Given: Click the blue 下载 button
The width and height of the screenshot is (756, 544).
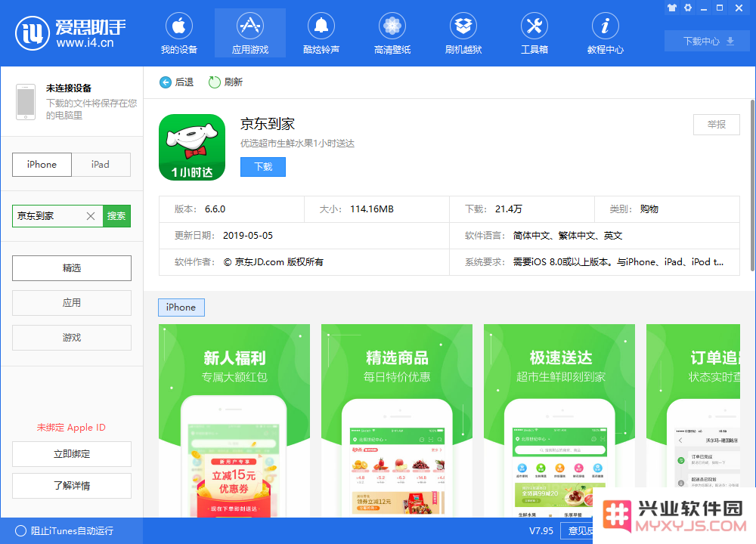Looking at the screenshot, I should pos(263,167).
